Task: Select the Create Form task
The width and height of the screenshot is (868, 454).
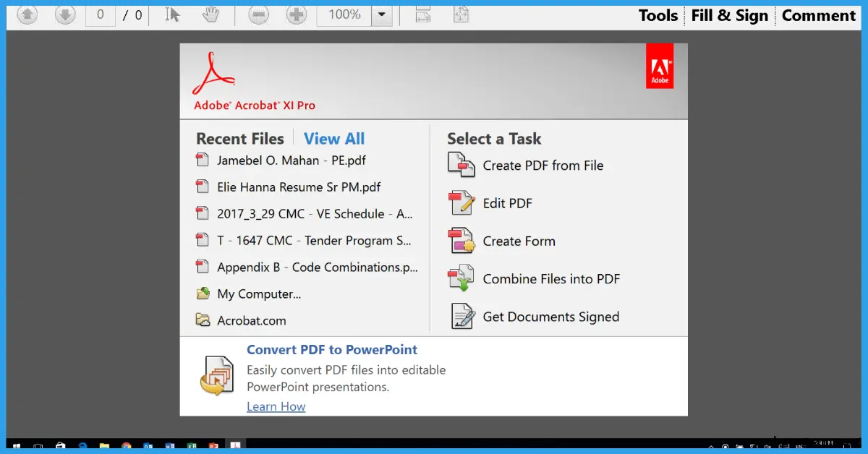Action: pos(519,241)
